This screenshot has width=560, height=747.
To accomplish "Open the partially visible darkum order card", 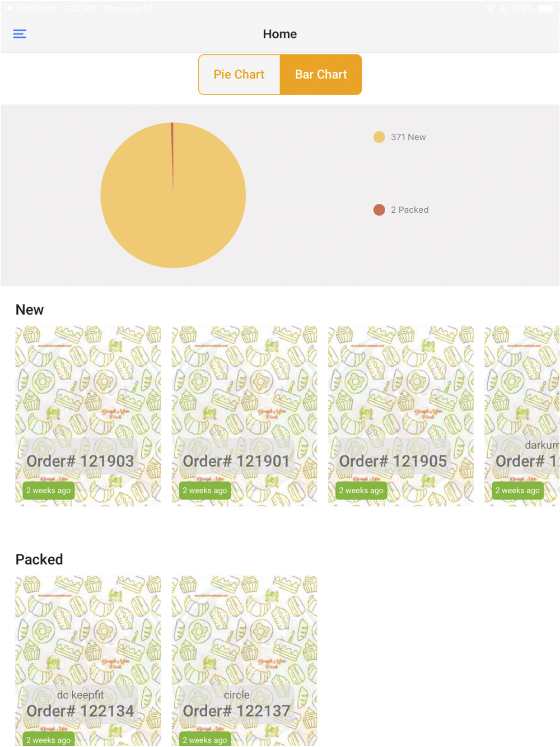I will (522, 417).
